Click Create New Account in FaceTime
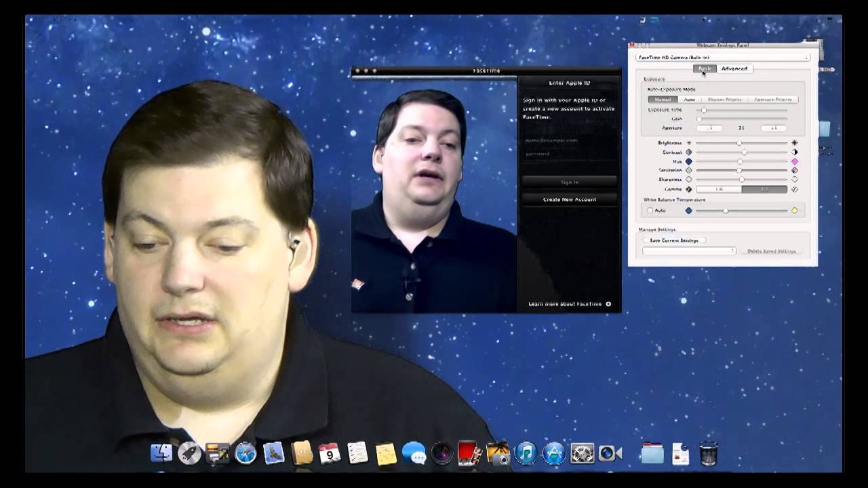The height and width of the screenshot is (488, 868). 570,199
